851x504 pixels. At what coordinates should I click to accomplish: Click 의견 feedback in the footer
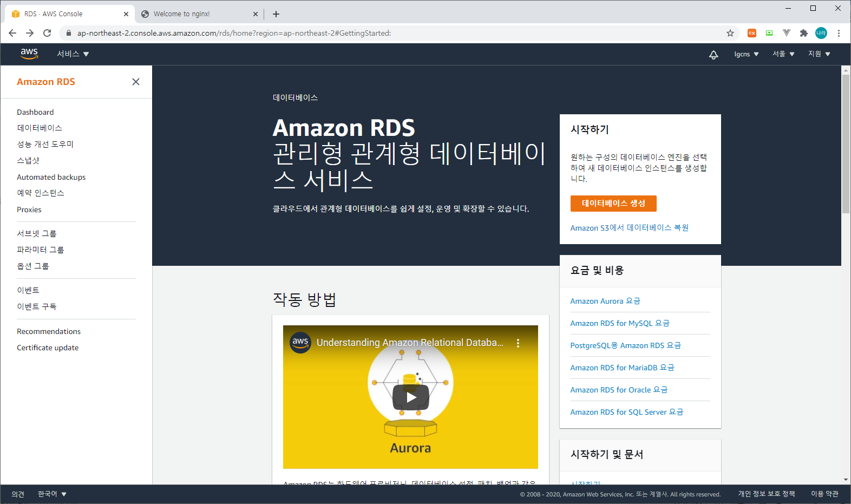pyautogui.click(x=18, y=494)
